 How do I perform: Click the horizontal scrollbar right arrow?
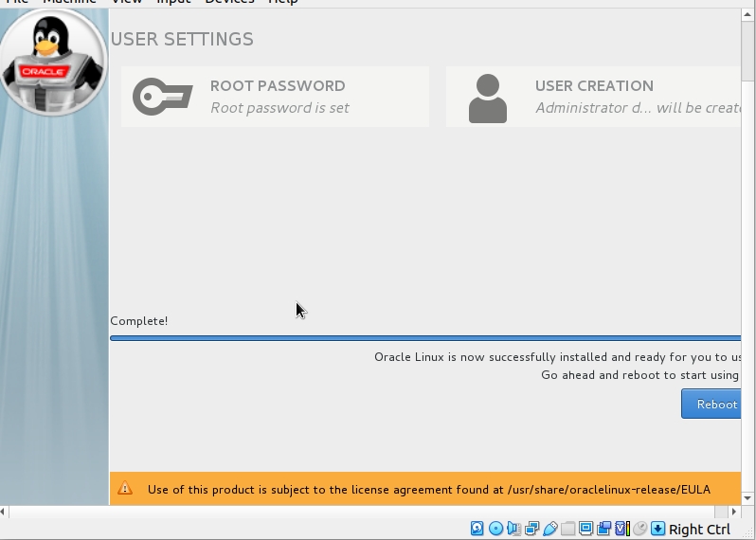[x=734, y=512]
